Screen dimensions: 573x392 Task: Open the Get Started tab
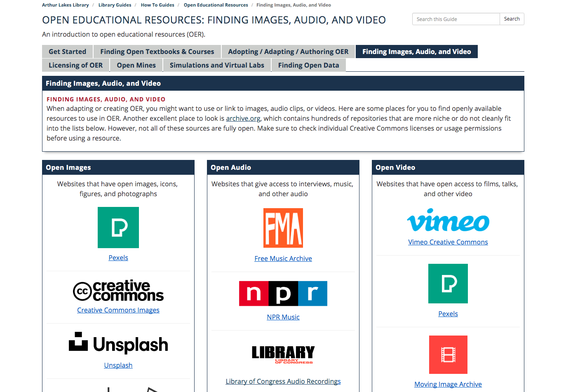68,52
